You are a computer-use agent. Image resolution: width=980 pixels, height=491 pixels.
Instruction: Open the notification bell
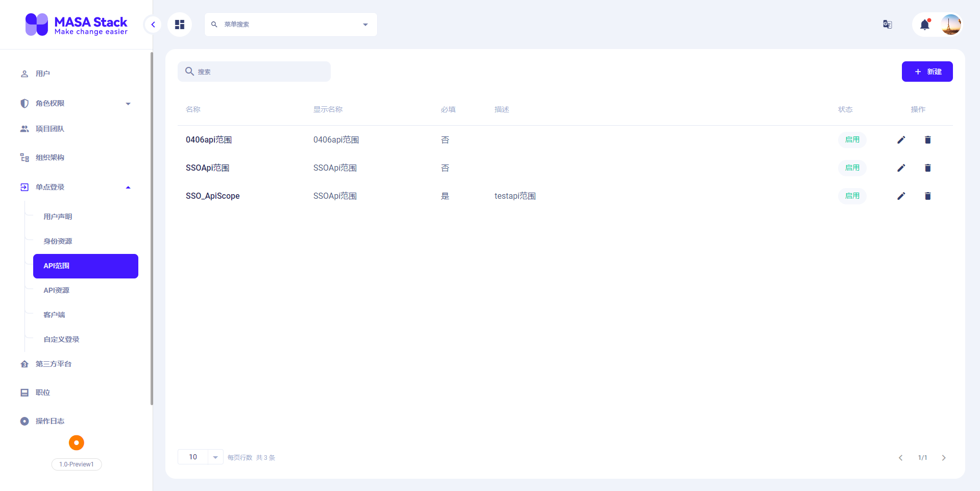point(925,24)
